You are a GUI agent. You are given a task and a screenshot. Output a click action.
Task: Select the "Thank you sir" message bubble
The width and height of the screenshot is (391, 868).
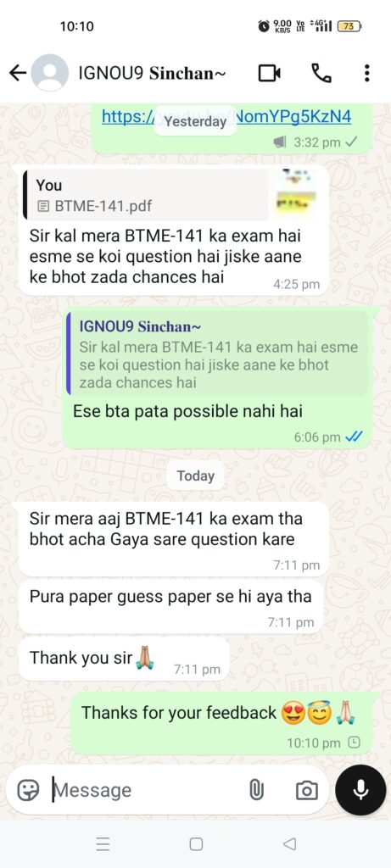point(124,659)
